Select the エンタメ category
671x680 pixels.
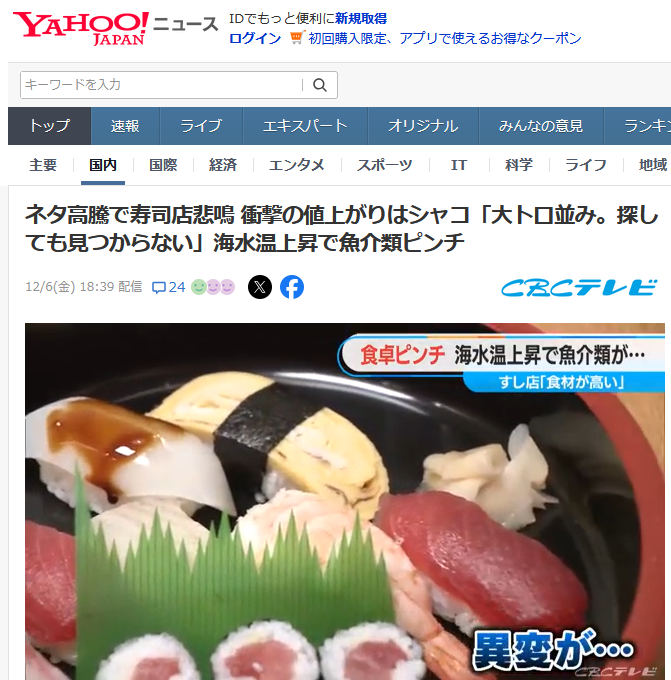pyautogui.click(x=297, y=165)
